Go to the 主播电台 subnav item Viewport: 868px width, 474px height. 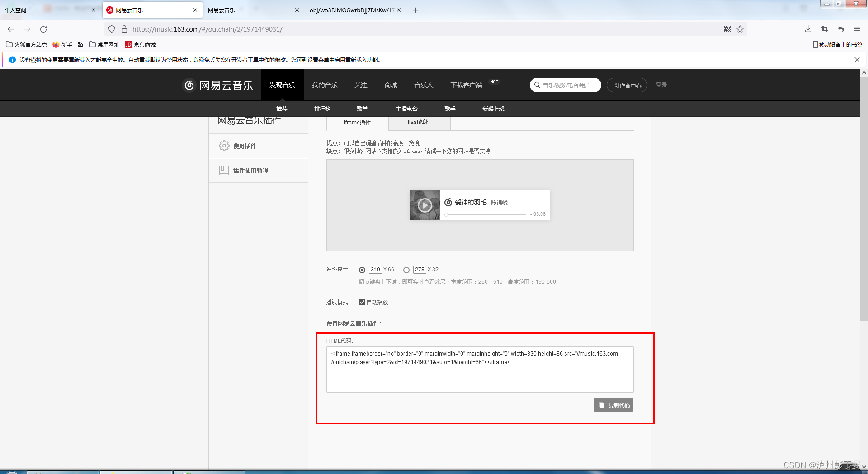(x=406, y=109)
